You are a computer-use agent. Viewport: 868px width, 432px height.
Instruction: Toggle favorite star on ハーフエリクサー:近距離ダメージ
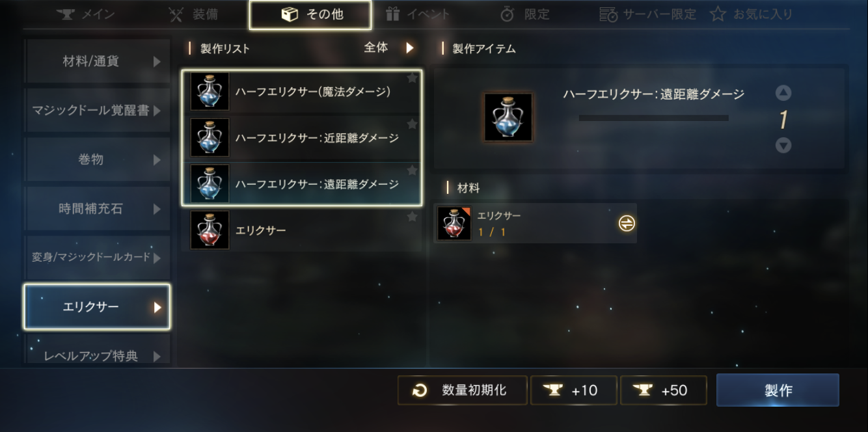pyautogui.click(x=412, y=124)
